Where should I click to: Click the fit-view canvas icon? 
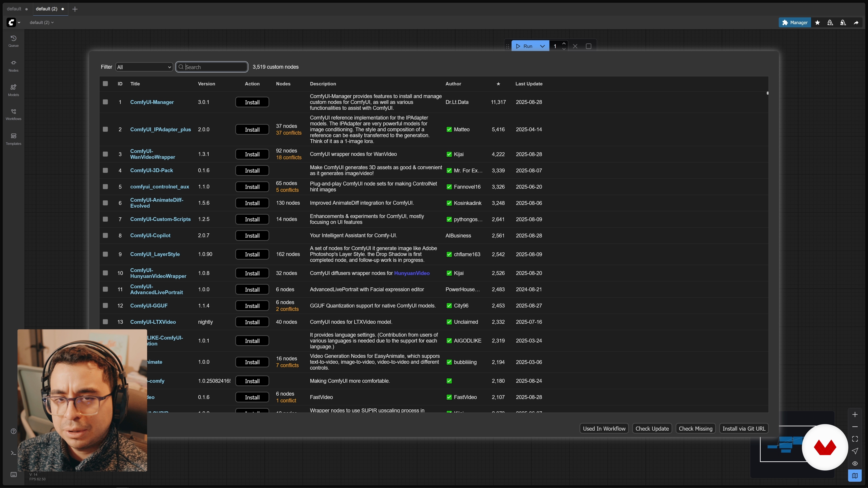click(x=855, y=439)
